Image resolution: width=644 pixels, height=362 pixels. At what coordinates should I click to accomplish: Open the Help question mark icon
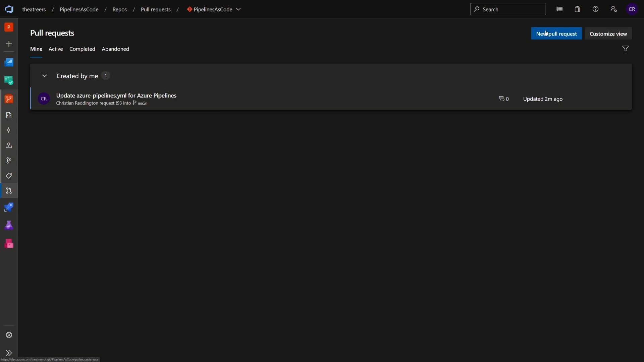596,9
